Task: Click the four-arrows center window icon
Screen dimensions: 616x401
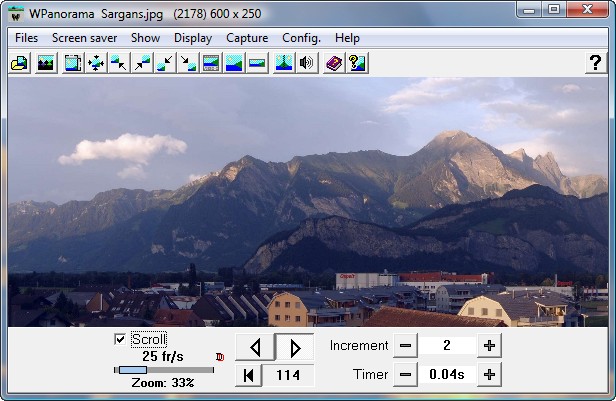Action: point(96,63)
